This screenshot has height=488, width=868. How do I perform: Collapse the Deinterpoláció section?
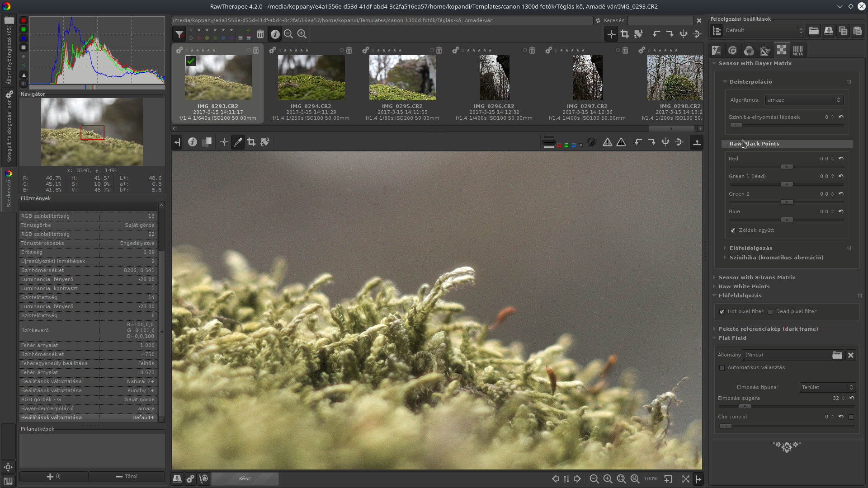pyautogui.click(x=750, y=82)
